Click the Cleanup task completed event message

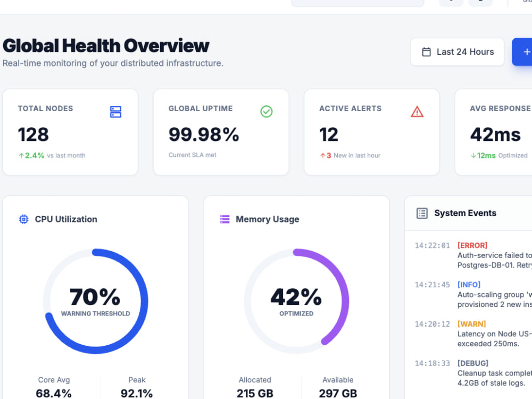click(x=494, y=378)
